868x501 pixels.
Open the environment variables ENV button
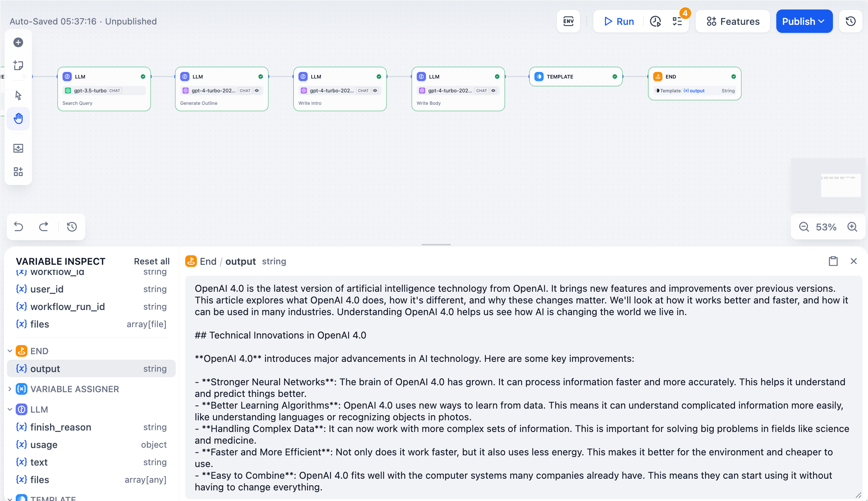tap(568, 21)
